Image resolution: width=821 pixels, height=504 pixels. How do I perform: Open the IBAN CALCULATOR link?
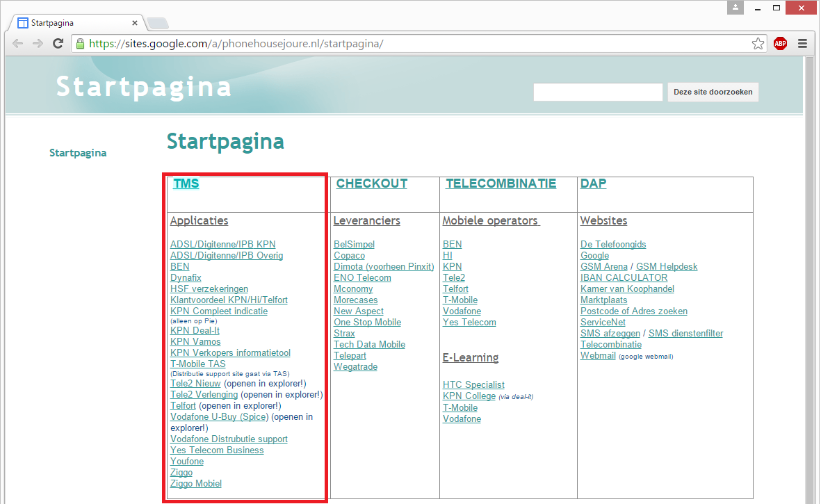pos(624,278)
